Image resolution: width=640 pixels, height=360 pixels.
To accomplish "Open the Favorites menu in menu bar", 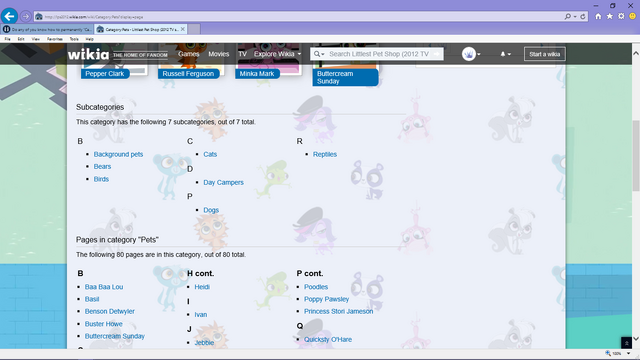I will pos(55,39).
